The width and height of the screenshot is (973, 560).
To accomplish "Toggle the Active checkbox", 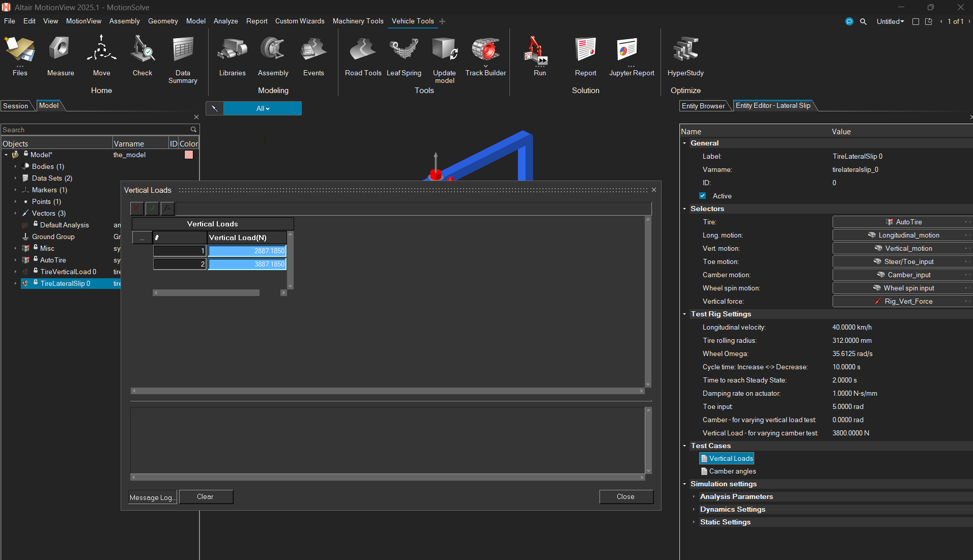I will pyautogui.click(x=702, y=196).
